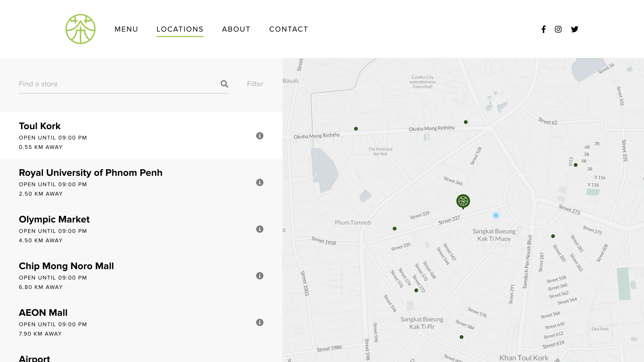Show info for AEON Mall store

(x=260, y=322)
